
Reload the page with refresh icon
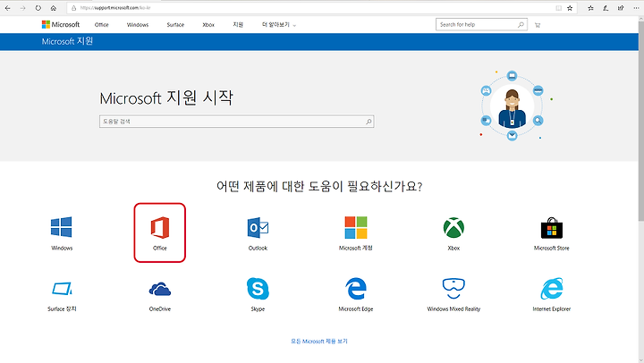pos(38,8)
